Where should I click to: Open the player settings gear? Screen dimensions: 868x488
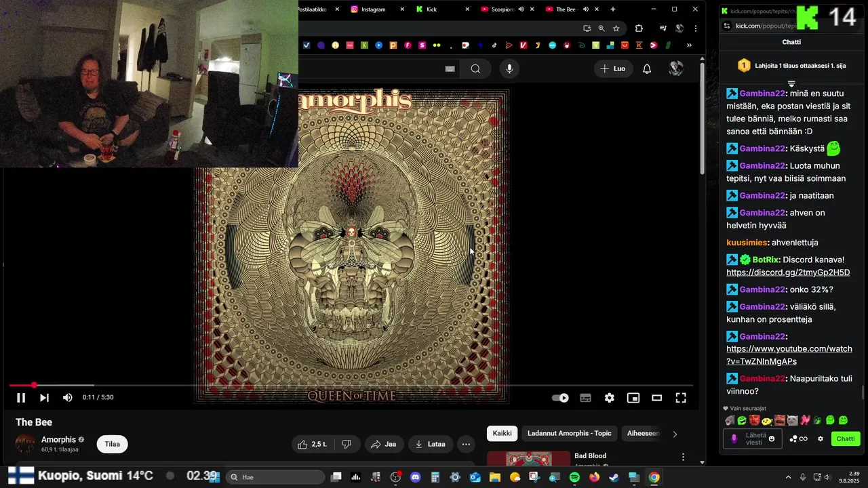click(x=609, y=398)
